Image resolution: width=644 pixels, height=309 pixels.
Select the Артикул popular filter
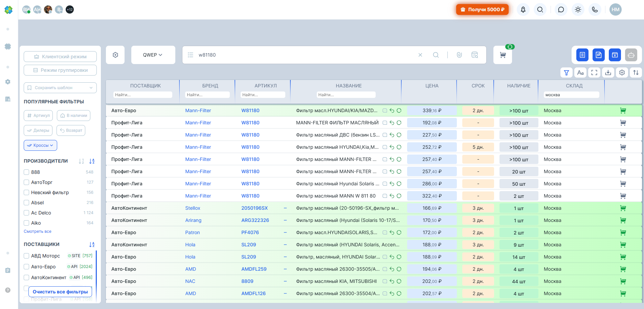pos(38,116)
